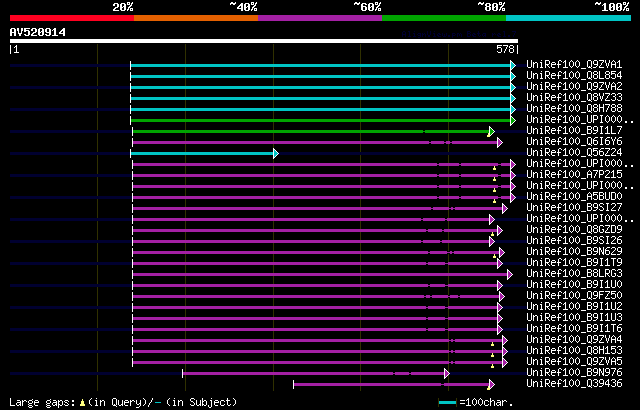640x410 pixels.
Task: Click the arrowhead ending the Q6I6Y6 alignment
Action: (x=500, y=142)
